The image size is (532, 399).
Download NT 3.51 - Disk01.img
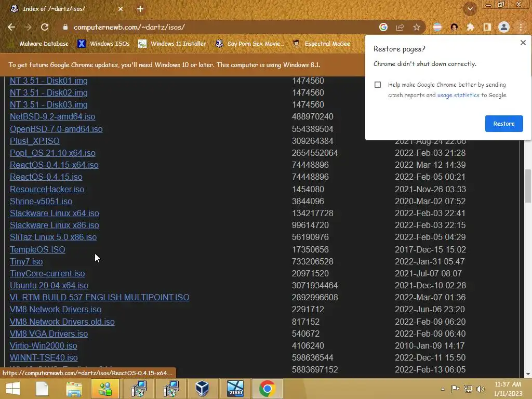coord(48,81)
